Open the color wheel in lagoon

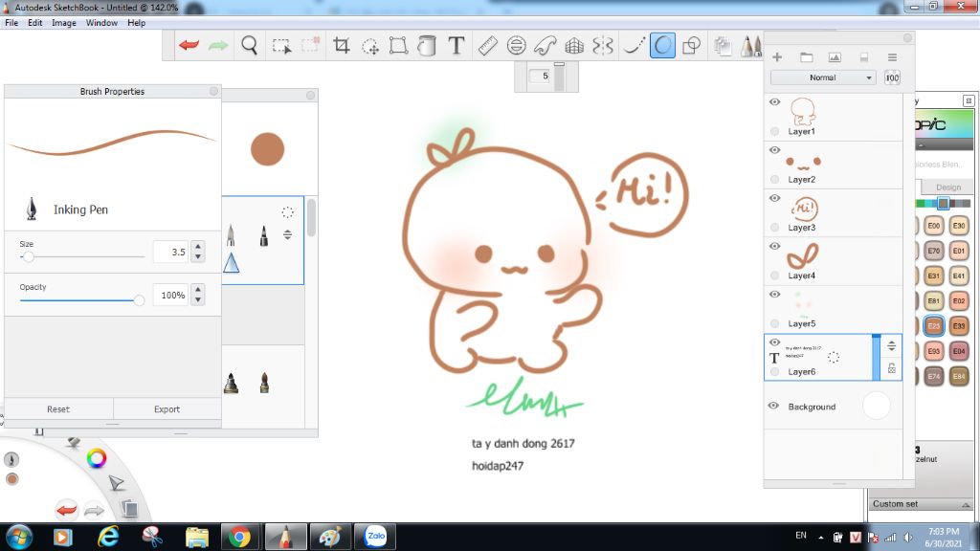(97, 458)
